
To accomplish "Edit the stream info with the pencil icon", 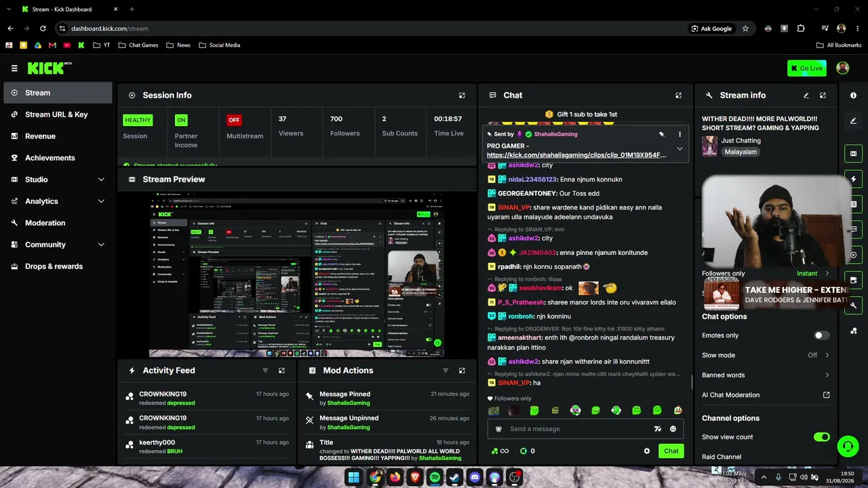I will click(x=806, y=96).
